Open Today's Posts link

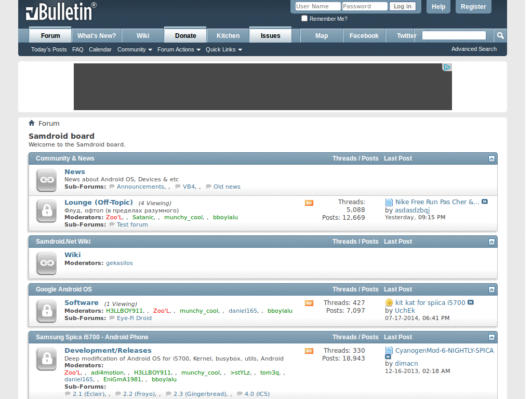point(49,49)
